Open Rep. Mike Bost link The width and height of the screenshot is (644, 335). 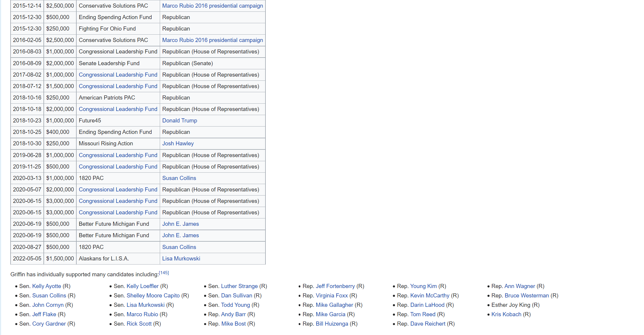tap(233, 324)
